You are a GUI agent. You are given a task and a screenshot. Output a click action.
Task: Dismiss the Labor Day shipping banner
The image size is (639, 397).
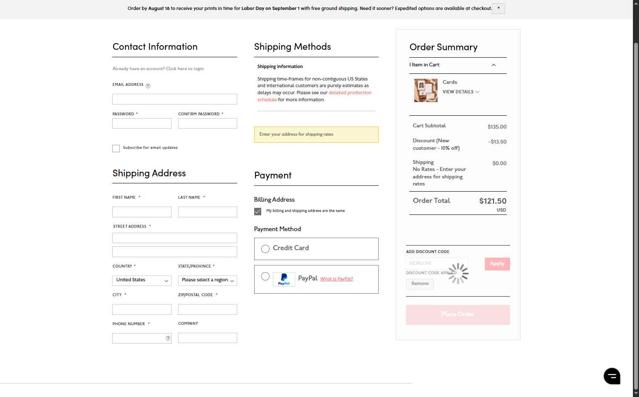498,8
